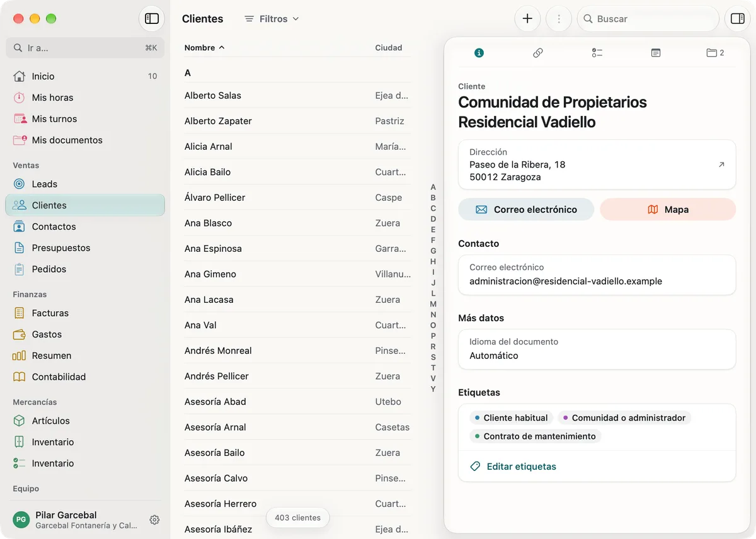This screenshot has height=539, width=756.
Task: Click the Mapa button
Action: tap(668, 210)
